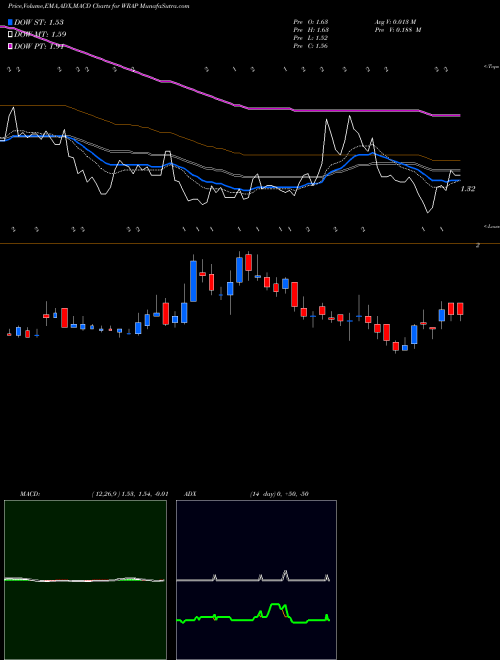Click the last red candlestick on the right

click(460, 309)
